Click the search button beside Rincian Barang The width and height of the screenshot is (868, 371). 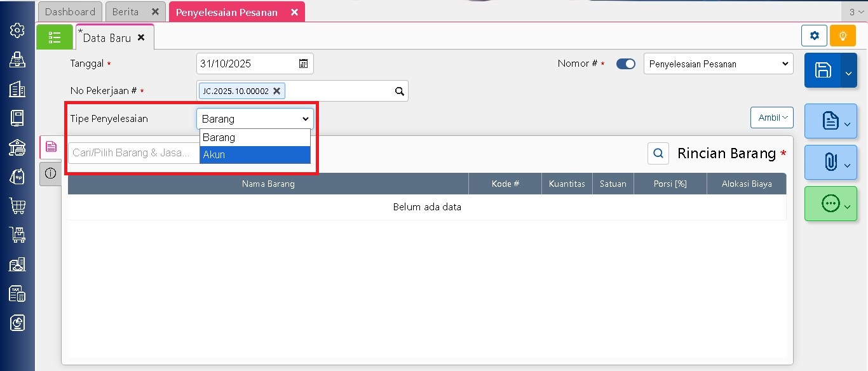[658, 153]
